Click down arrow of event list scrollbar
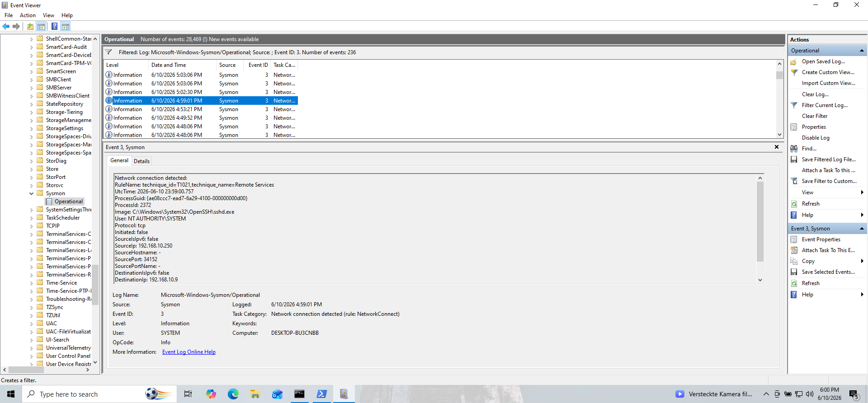Image resolution: width=868 pixels, height=403 pixels. (779, 135)
